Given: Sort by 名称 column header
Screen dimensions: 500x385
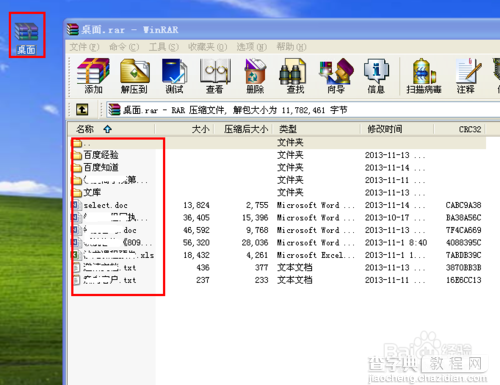Looking at the screenshot, I should 111,129.
